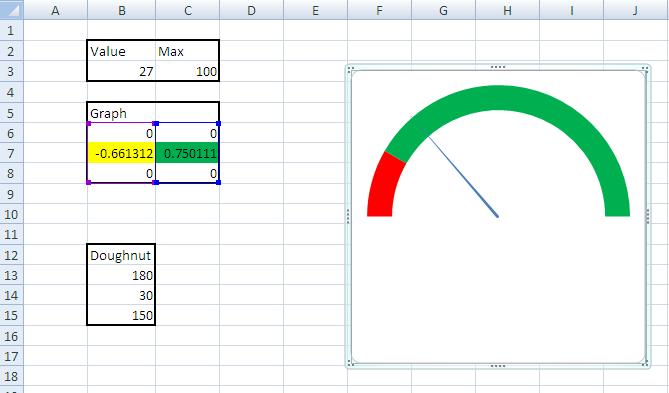This screenshot has height=393, width=669.
Task: Click the 'Doughnut' heading cell
Action: click(x=122, y=255)
